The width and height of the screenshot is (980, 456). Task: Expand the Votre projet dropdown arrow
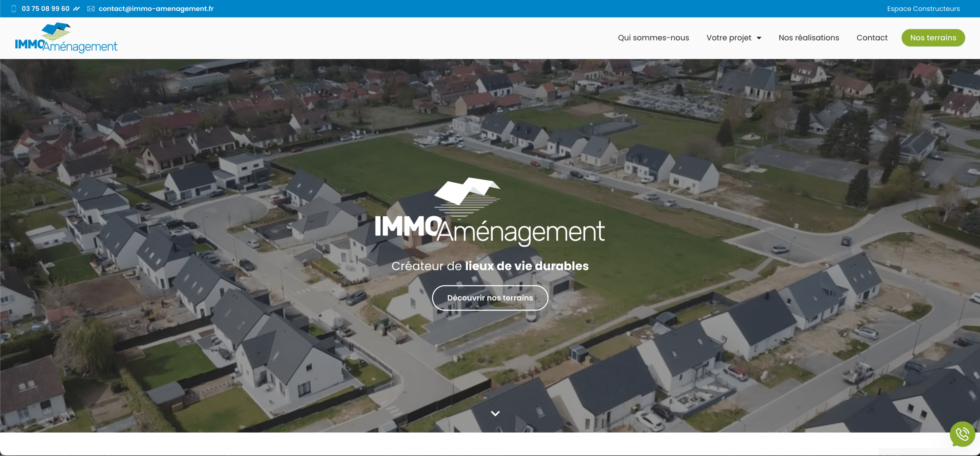(x=759, y=38)
